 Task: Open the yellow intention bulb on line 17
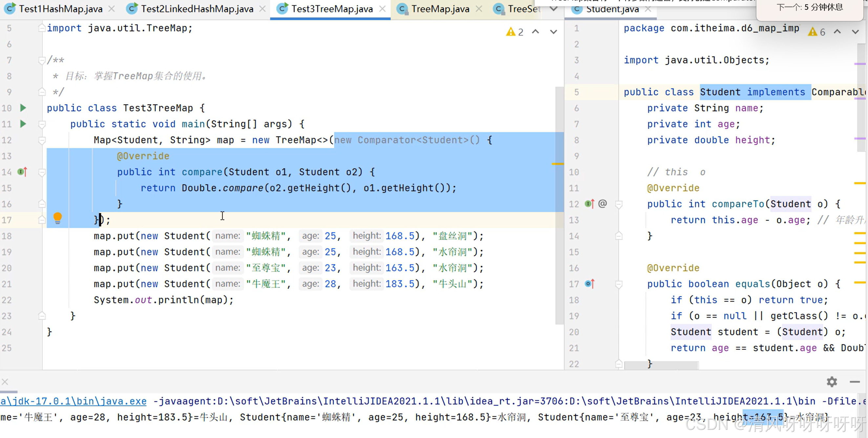tap(58, 218)
